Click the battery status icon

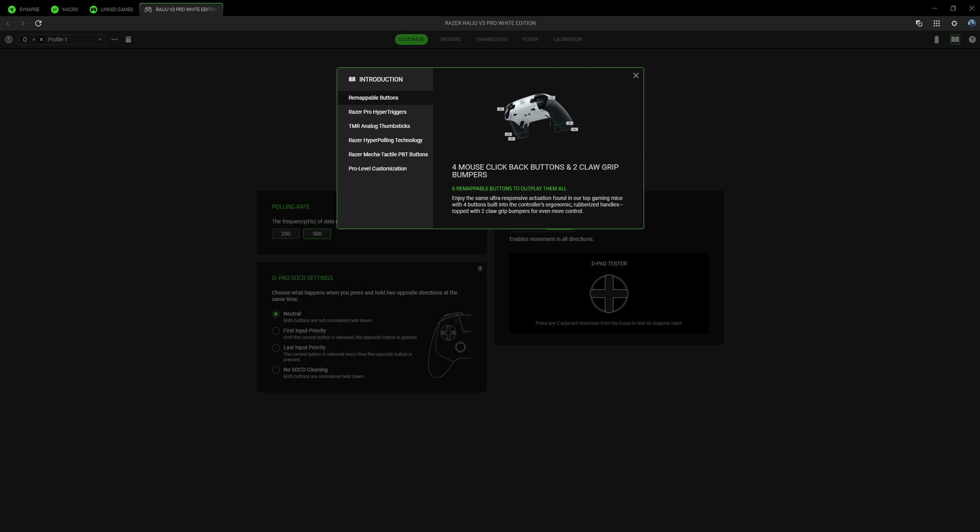(936, 40)
